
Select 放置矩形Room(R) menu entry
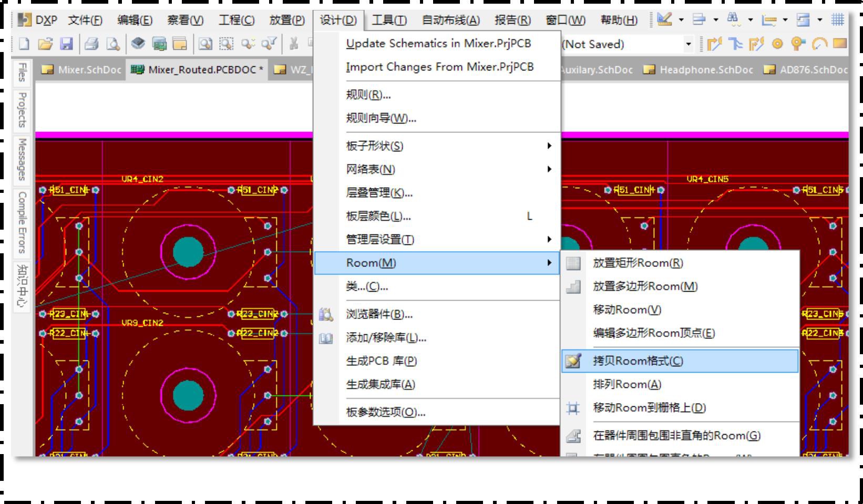(x=638, y=263)
